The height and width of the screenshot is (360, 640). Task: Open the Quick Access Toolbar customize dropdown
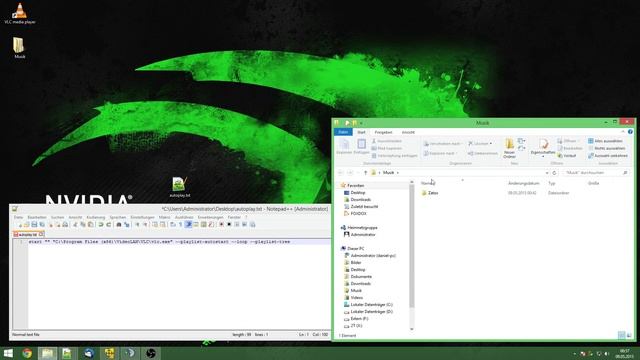click(x=361, y=123)
